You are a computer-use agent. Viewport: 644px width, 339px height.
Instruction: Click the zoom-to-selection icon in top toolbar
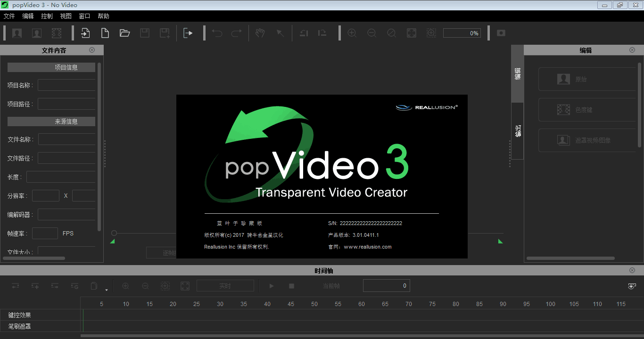click(431, 33)
